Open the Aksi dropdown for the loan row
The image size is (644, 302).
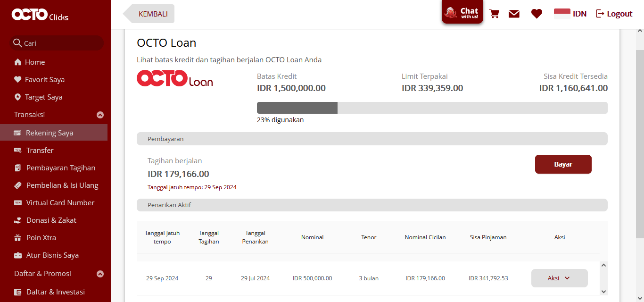[x=560, y=278]
